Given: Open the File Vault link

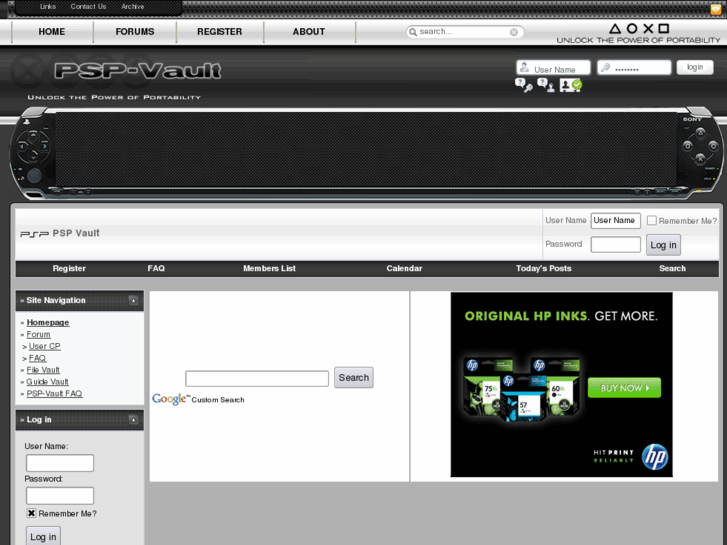Looking at the screenshot, I should tap(43, 370).
